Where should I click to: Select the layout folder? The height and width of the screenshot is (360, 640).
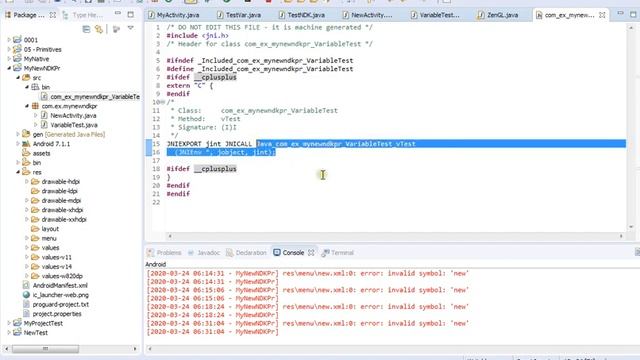pos(50,229)
